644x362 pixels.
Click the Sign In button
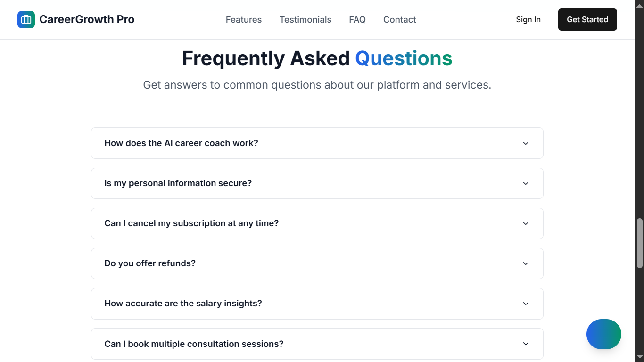click(x=528, y=20)
